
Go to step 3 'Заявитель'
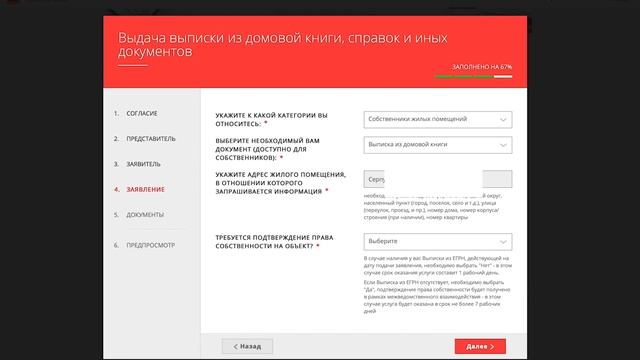tap(138, 164)
